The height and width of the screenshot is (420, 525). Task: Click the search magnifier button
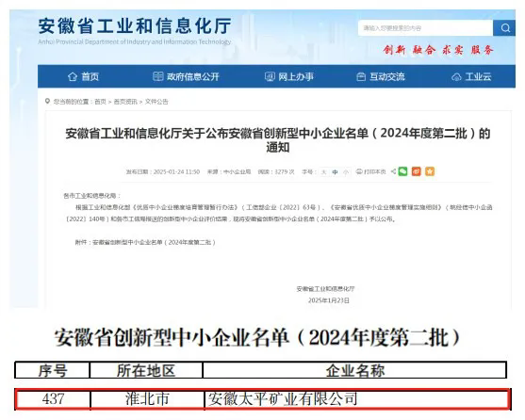[x=504, y=27]
